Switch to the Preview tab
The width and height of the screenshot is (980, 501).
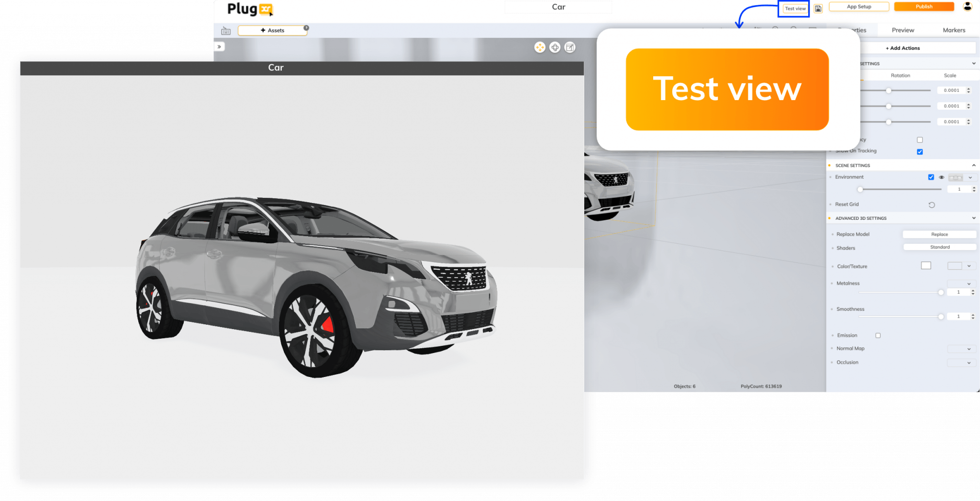pyautogui.click(x=902, y=30)
